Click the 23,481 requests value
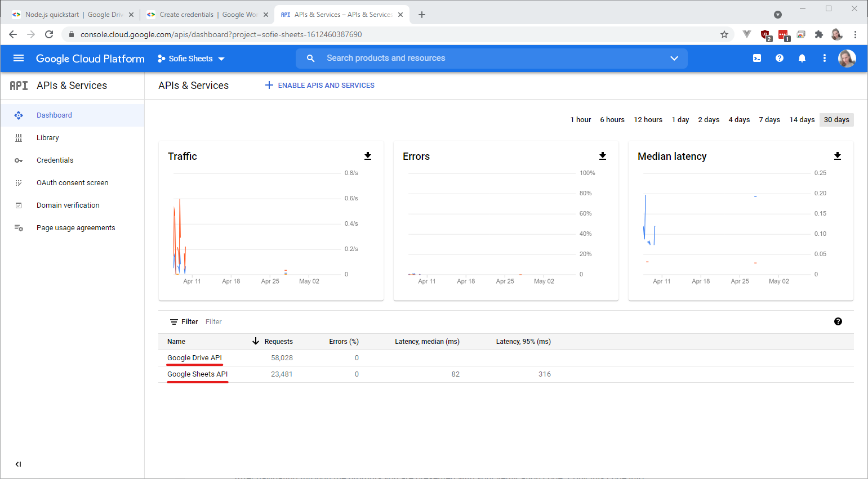Screen dimensions: 868x479 [x=282, y=374]
